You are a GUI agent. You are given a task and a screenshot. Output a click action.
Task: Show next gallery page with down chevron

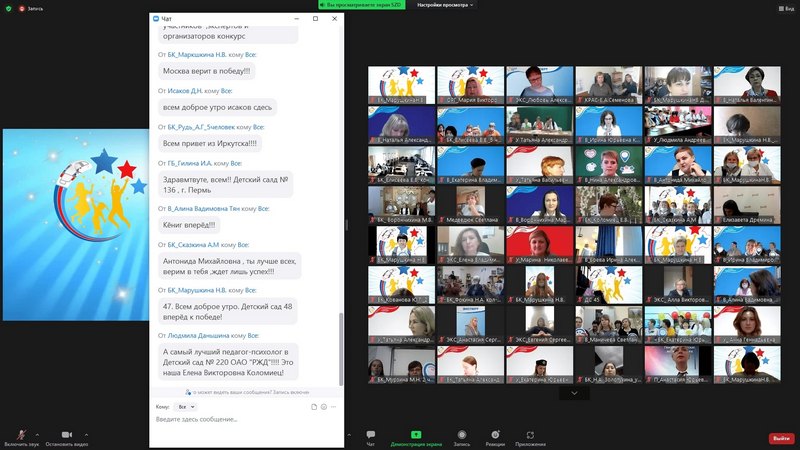(574, 393)
